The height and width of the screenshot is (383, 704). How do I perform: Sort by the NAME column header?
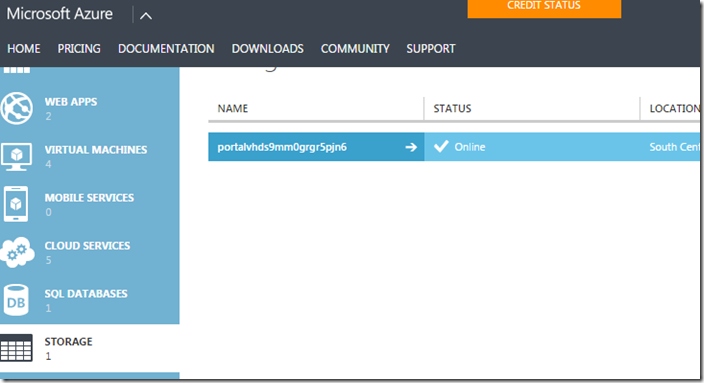(233, 109)
